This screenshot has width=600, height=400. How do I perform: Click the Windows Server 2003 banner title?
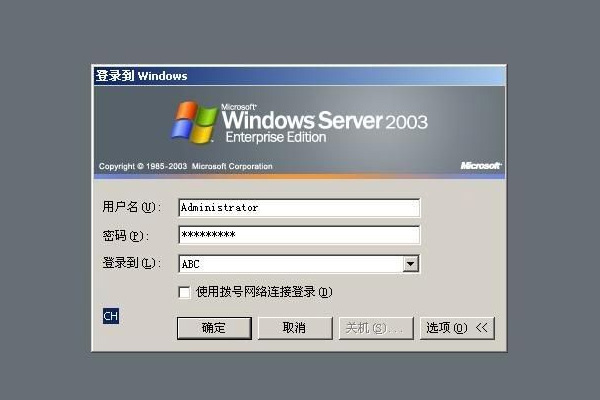pos(324,120)
